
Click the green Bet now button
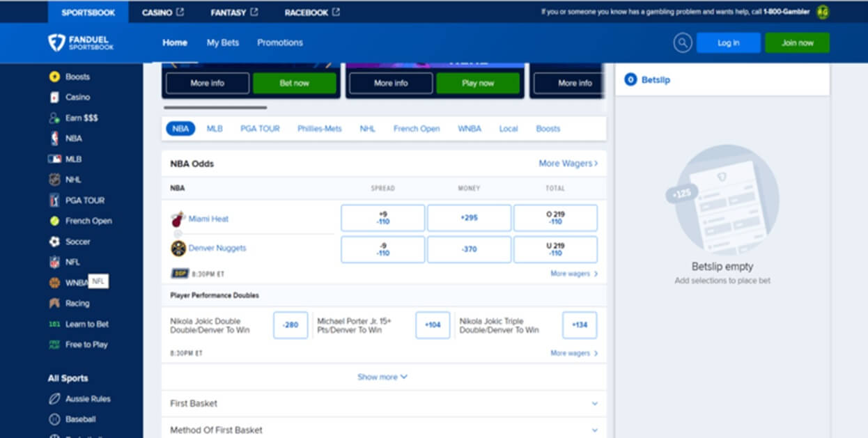294,83
